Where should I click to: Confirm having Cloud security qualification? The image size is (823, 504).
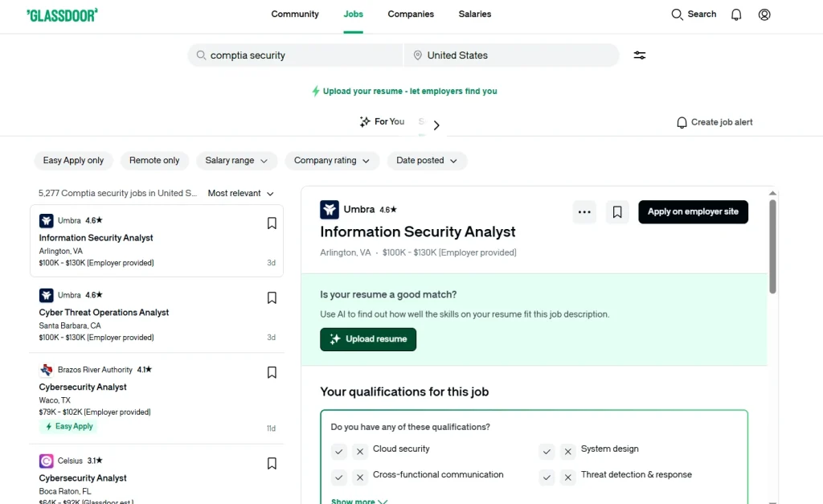[339, 451]
